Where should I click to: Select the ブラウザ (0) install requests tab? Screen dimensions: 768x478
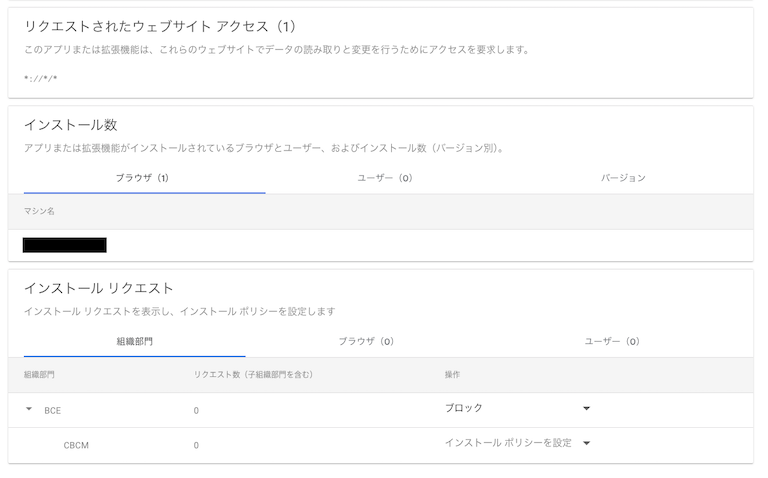[x=365, y=341]
